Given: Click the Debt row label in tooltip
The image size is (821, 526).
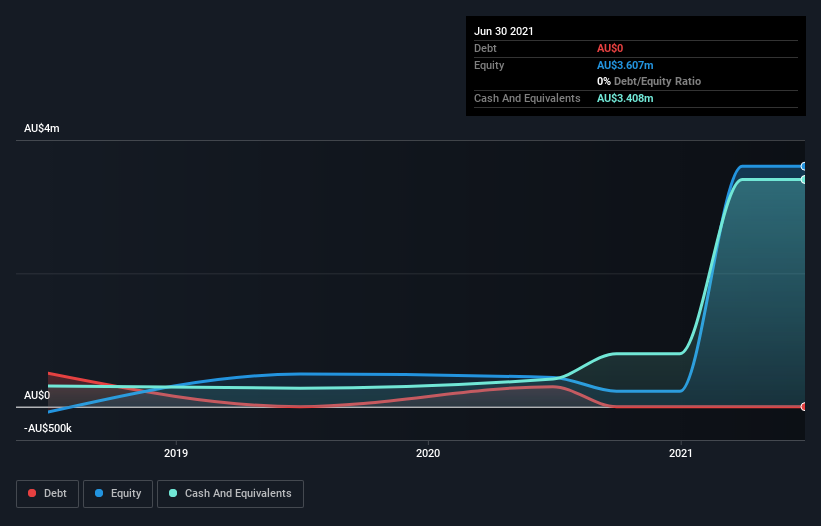Looking at the screenshot, I should click(x=485, y=48).
